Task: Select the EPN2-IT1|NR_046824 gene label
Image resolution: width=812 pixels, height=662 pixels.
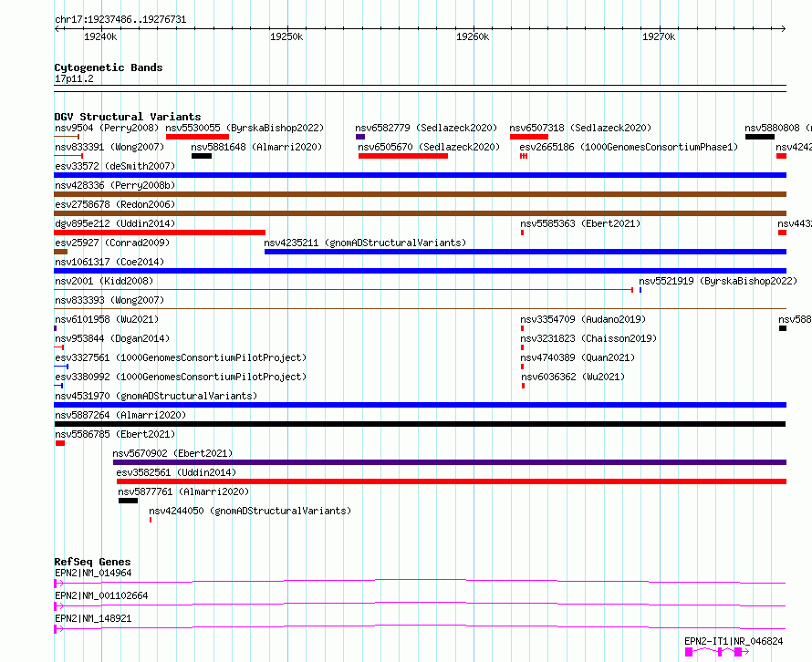Action: [x=734, y=641]
